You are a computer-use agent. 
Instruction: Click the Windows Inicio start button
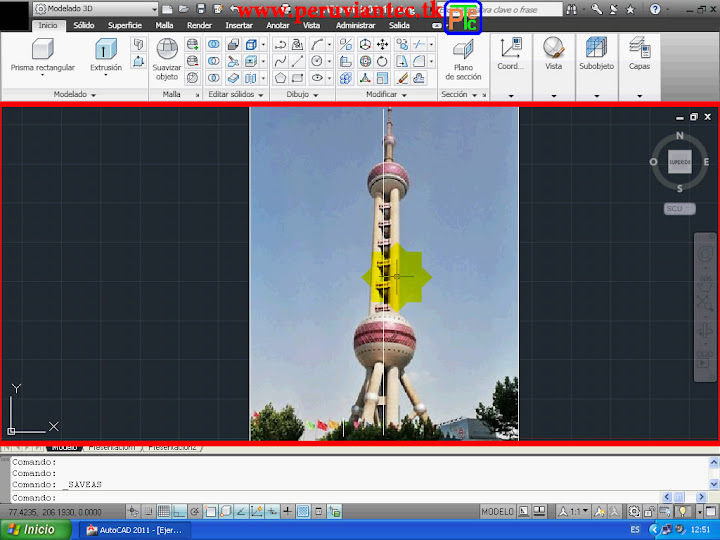point(35,529)
